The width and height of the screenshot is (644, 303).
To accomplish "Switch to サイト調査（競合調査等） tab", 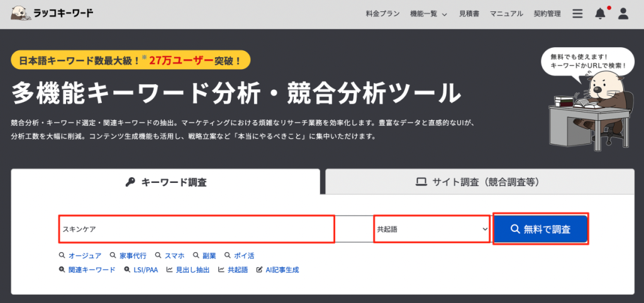I will click(479, 182).
